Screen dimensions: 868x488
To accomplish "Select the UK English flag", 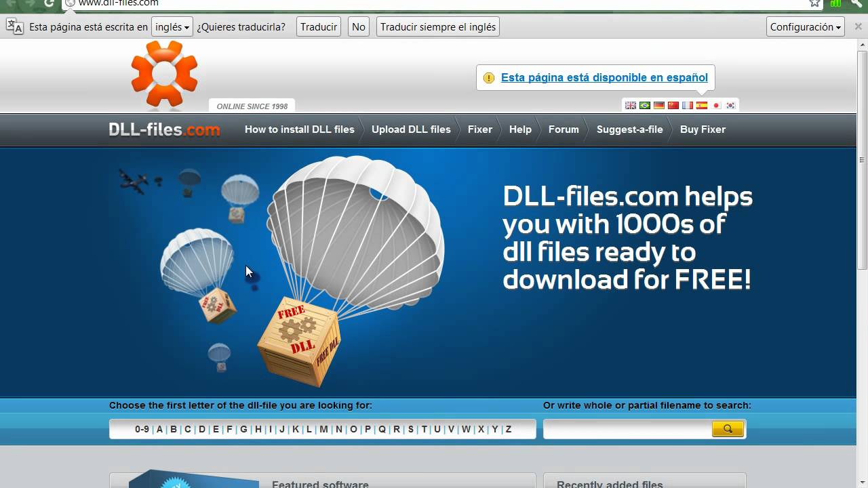I will click(631, 105).
